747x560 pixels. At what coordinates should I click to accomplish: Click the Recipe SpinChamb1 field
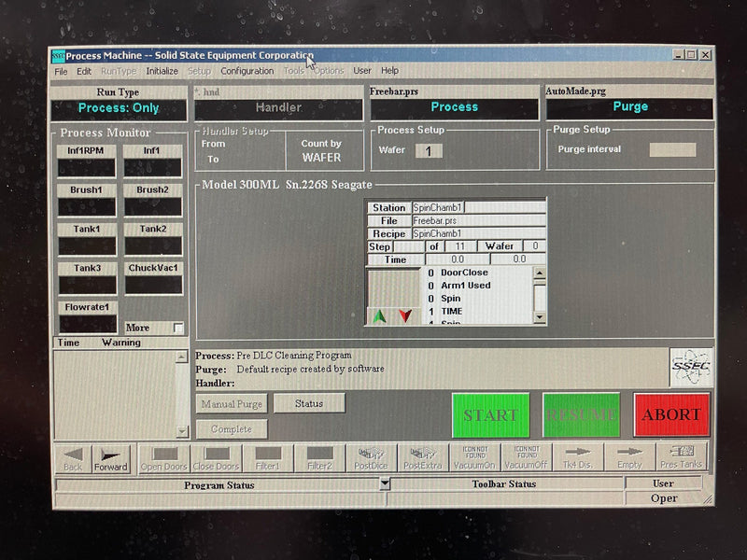point(478,234)
